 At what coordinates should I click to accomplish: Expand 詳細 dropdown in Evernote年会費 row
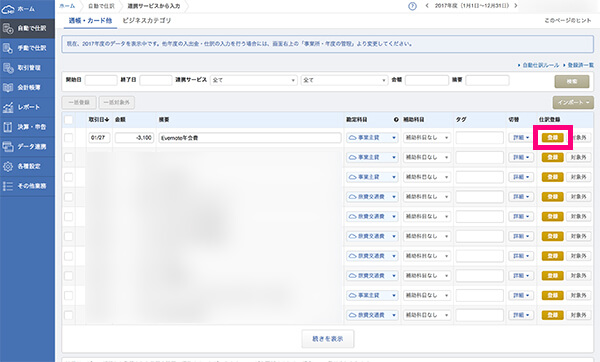click(521, 138)
